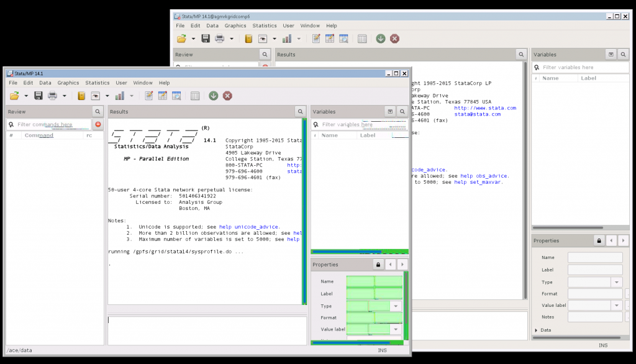Viewport: 636px width, 364px height.
Task: Open the Type dropdown in front Properties panel
Action: coord(396,306)
